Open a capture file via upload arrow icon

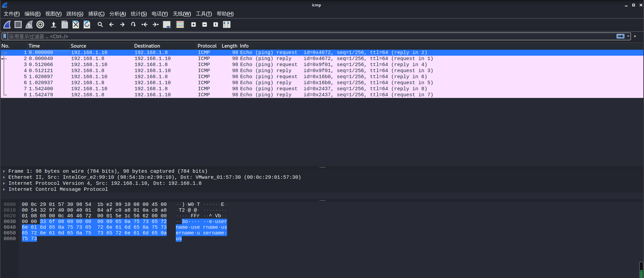point(53,24)
